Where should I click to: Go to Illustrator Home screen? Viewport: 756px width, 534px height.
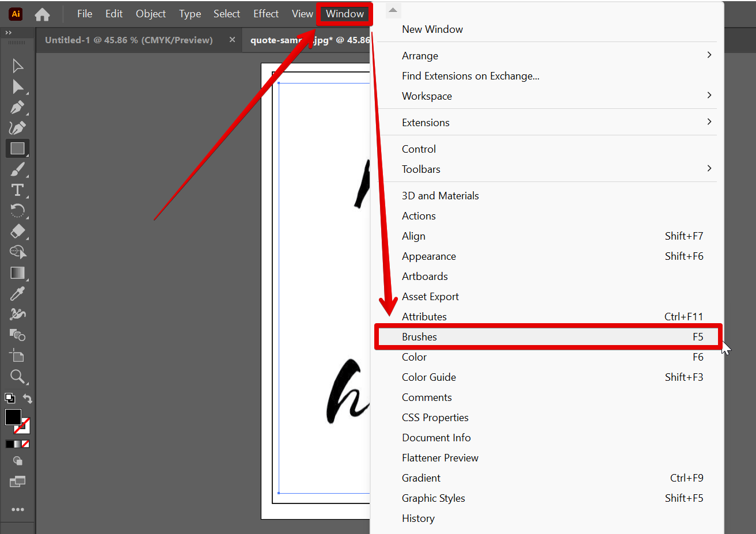click(x=42, y=14)
